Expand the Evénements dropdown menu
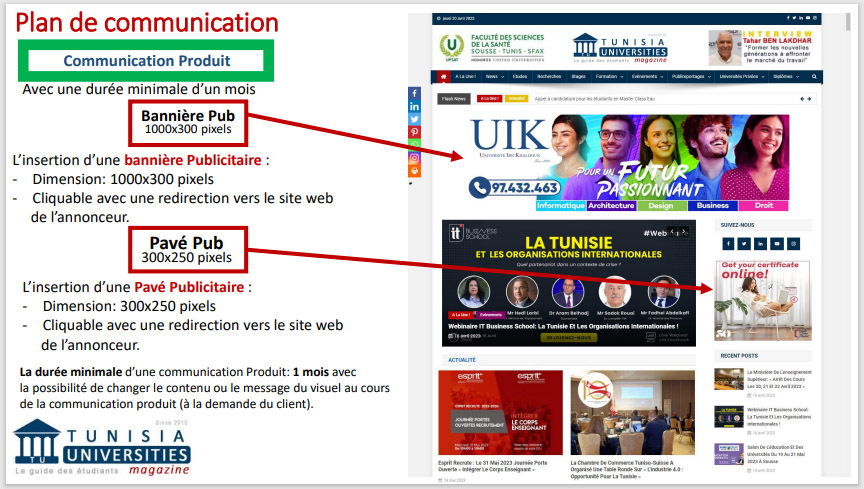The width and height of the screenshot is (864, 489). pyautogui.click(x=647, y=76)
